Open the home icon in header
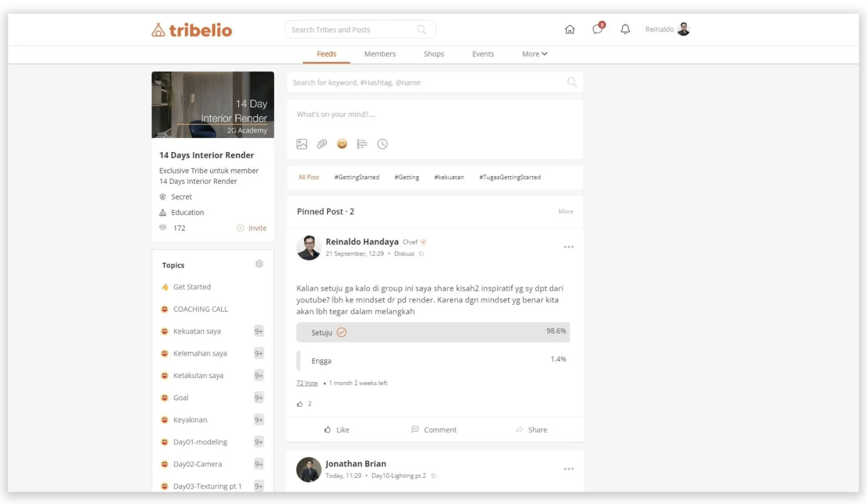Viewport: 867px width, 504px height. (x=570, y=29)
